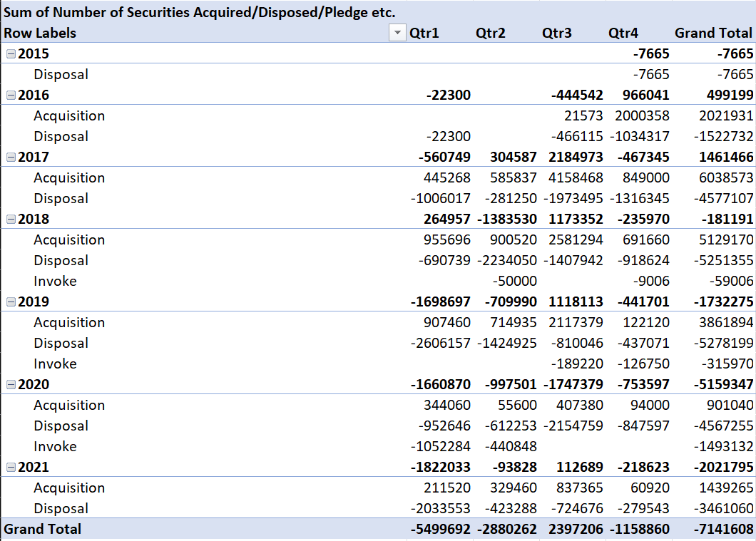The width and height of the screenshot is (756, 541).
Task: Select the Acquisition row label under 2016
Action: pyautogui.click(x=69, y=115)
